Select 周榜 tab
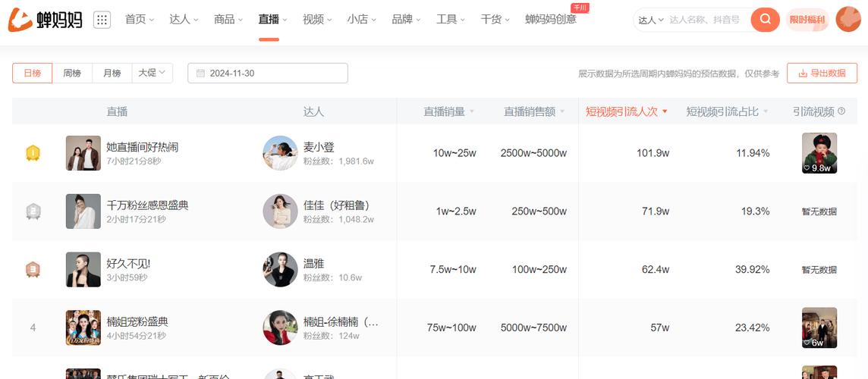Image resolution: width=868 pixels, height=379 pixels. 72,73
